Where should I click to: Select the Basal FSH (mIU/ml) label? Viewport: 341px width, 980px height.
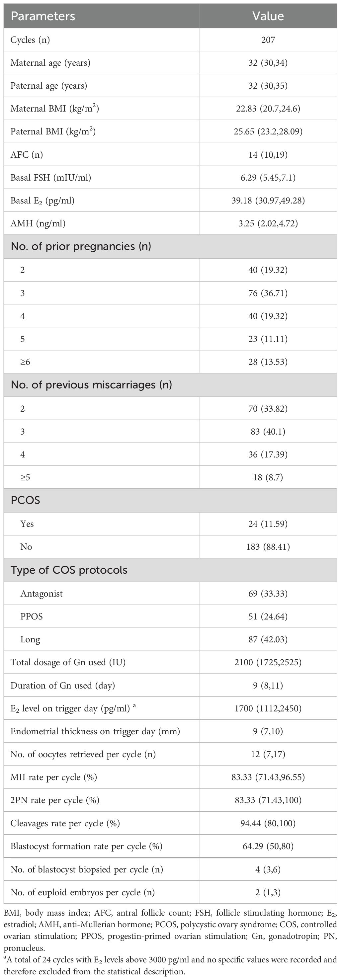50,177
